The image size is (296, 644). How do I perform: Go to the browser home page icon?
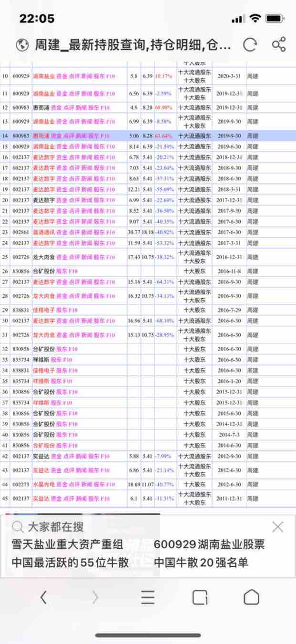point(251,597)
